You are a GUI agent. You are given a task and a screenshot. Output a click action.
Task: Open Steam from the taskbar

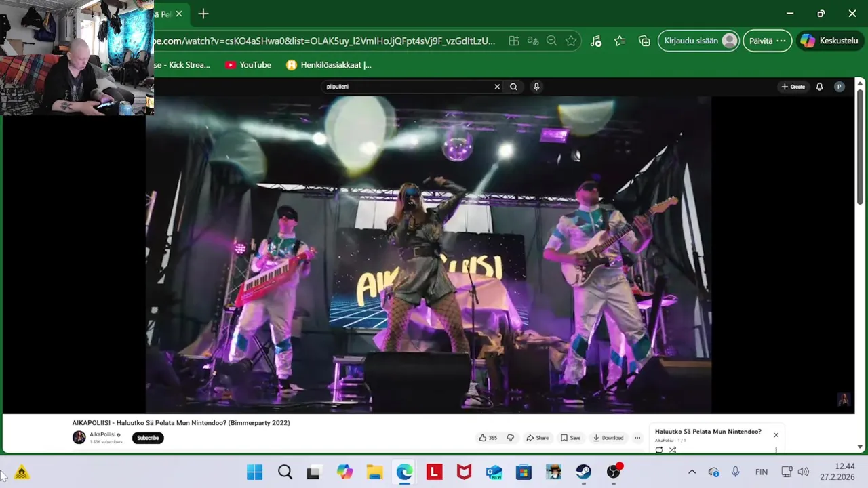pos(583,472)
